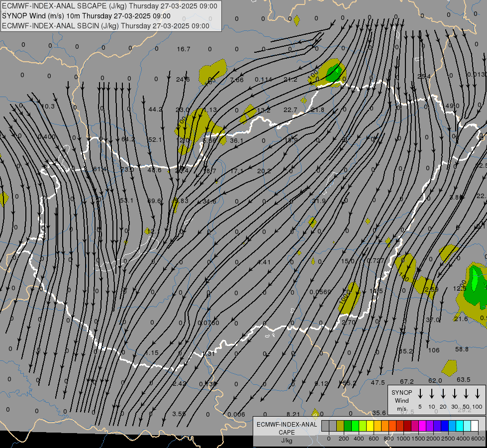Click the map value '16.7'
Viewport: 487px width, 448px height.
point(184,49)
